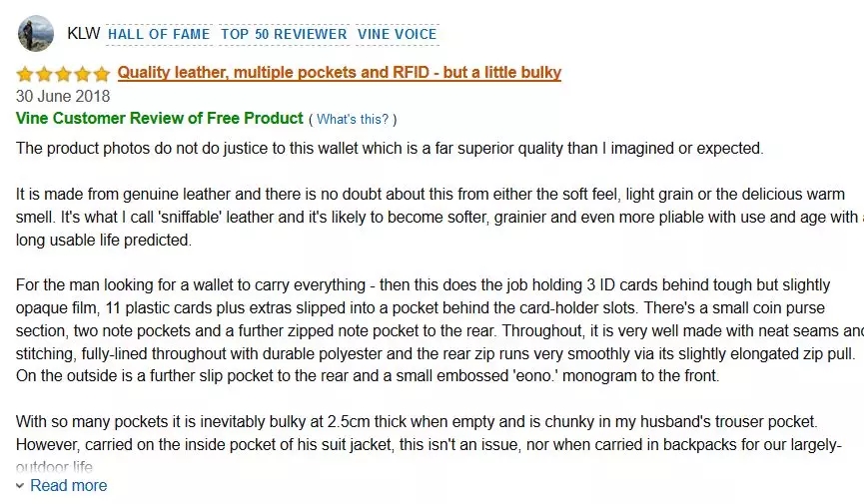
Task: Click the chevron beside Read more
Action: coord(21,486)
